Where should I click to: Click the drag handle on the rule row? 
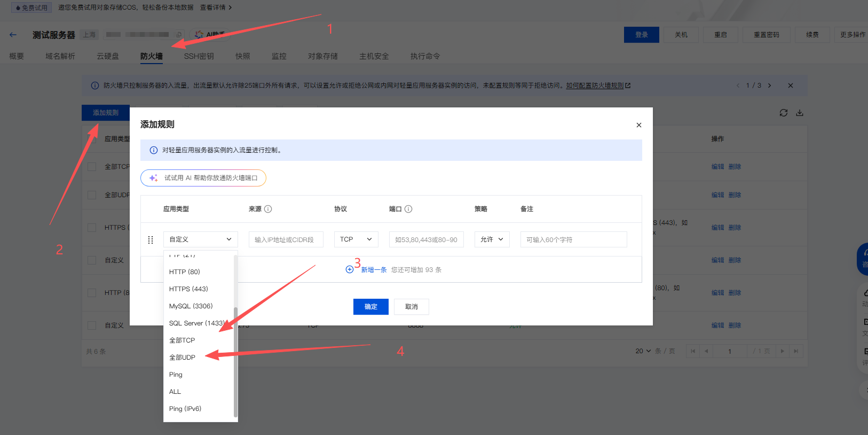coord(151,240)
